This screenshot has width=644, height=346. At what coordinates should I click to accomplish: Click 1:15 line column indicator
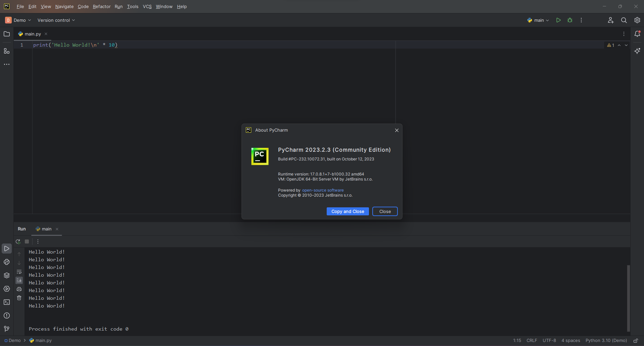pos(517,341)
